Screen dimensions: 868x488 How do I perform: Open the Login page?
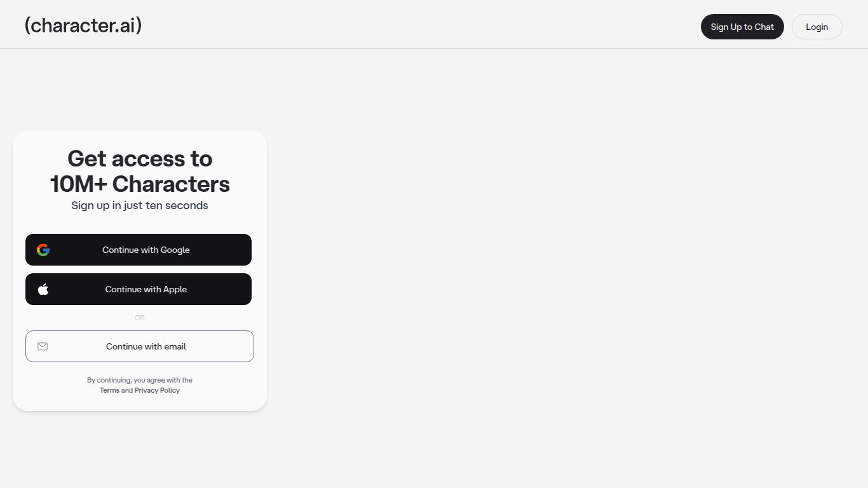[817, 27]
